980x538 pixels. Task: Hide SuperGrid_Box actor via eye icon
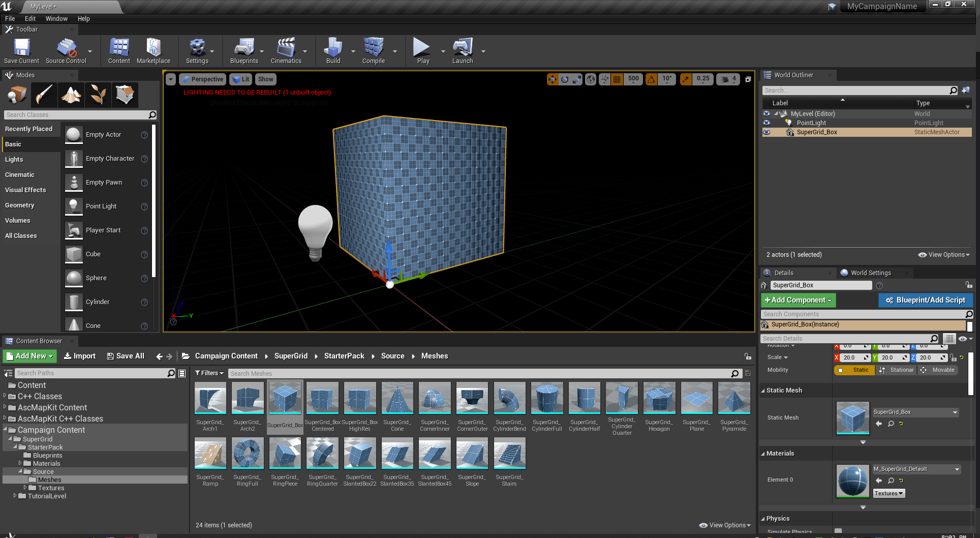tap(767, 132)
